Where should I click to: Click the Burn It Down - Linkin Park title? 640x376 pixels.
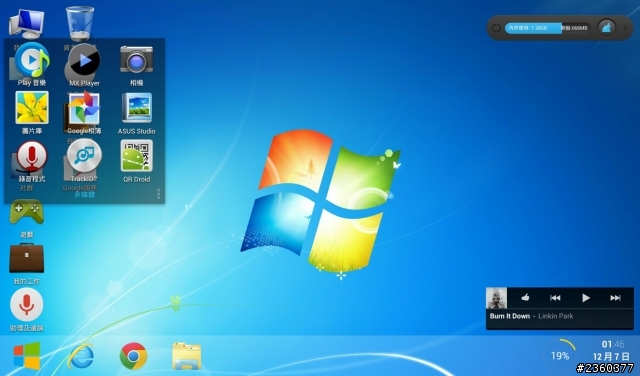531,316
